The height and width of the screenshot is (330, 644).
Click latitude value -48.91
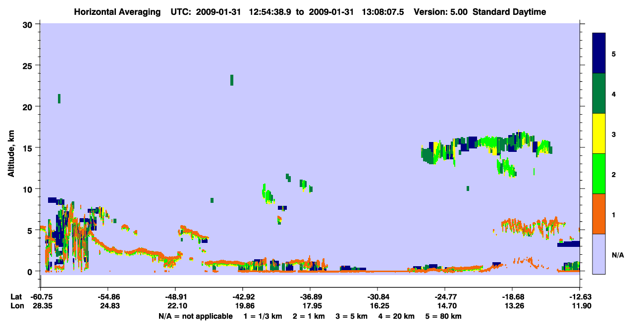click(x=175, y=297)
